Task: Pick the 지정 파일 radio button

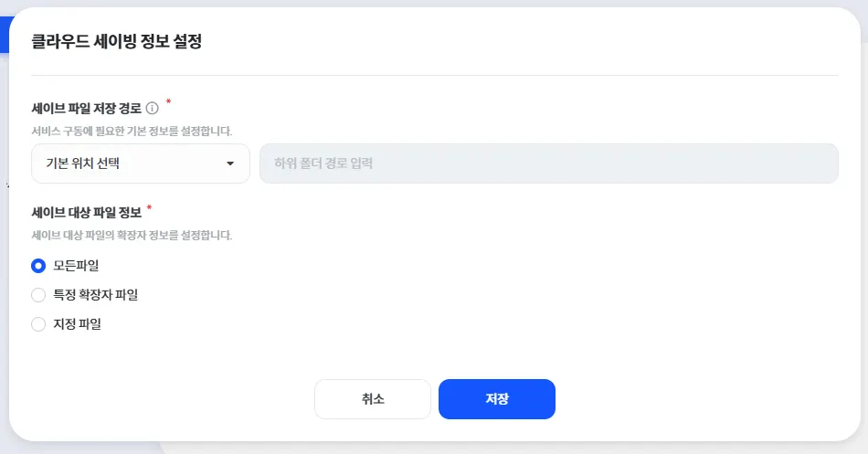Action: tap(38, 324)
